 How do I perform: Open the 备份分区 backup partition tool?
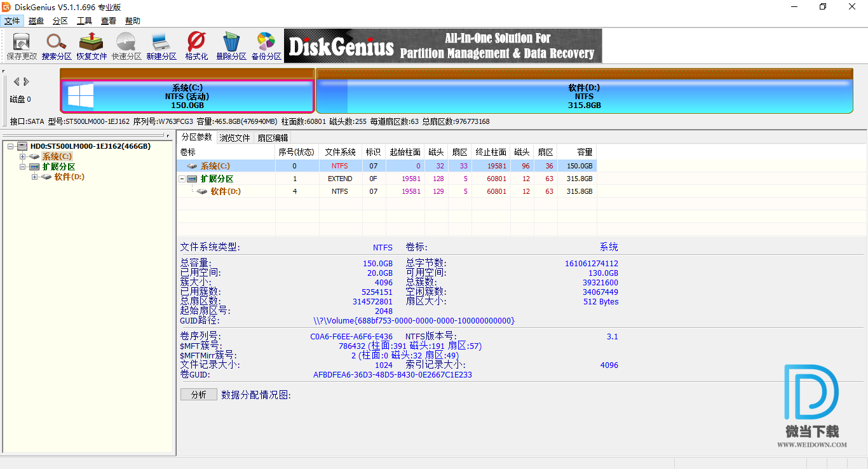(x=266, y=46)
